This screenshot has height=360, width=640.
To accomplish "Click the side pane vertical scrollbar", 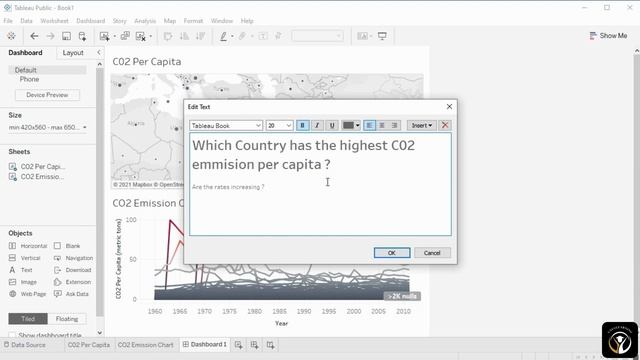I will tap(100, 192).
